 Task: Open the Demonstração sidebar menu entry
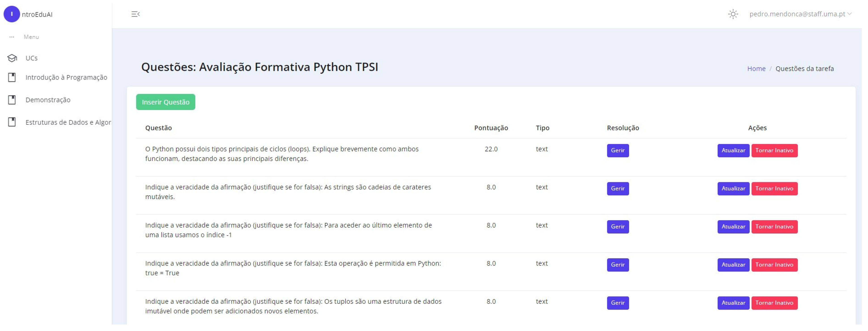tap(48, 100)
